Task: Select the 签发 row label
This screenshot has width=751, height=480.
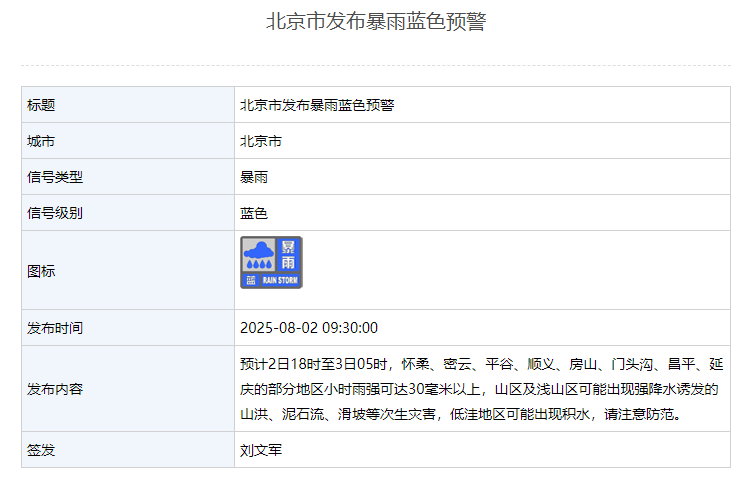Action: 41,450
